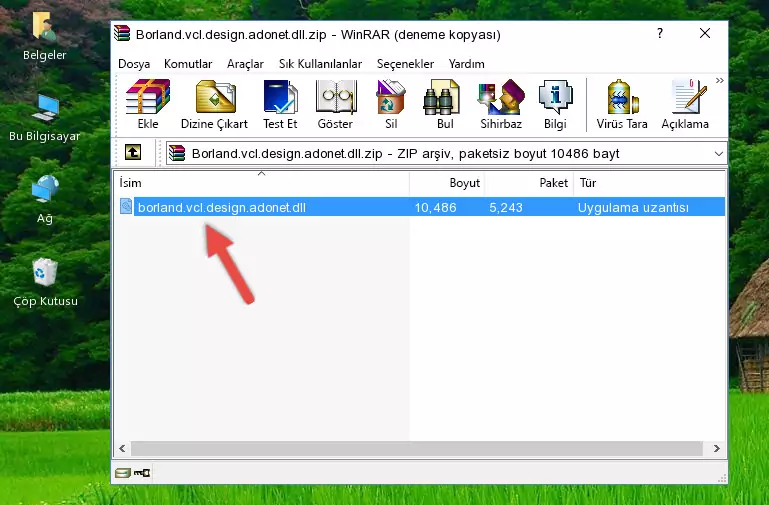Image resolution: width=769 pixels, height=505 pixels.
Task: Click horizontal scrollbar left arrow
Action: 122,448
